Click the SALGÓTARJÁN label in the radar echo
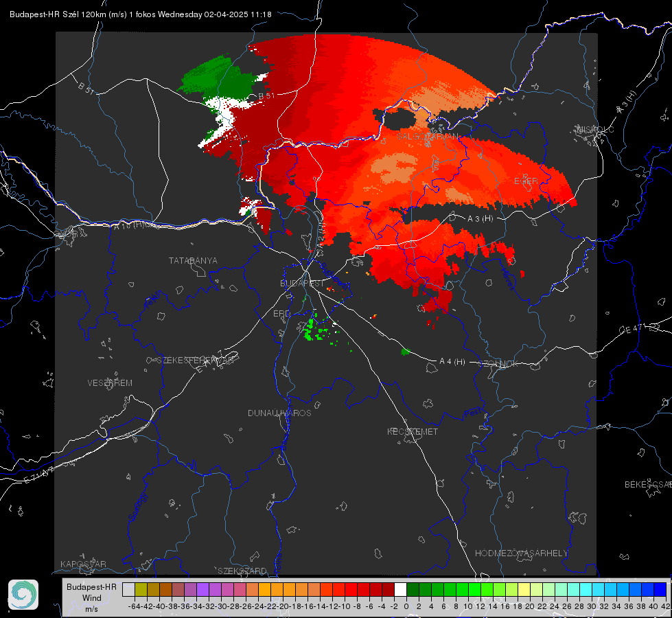 [x=427, y=137]
